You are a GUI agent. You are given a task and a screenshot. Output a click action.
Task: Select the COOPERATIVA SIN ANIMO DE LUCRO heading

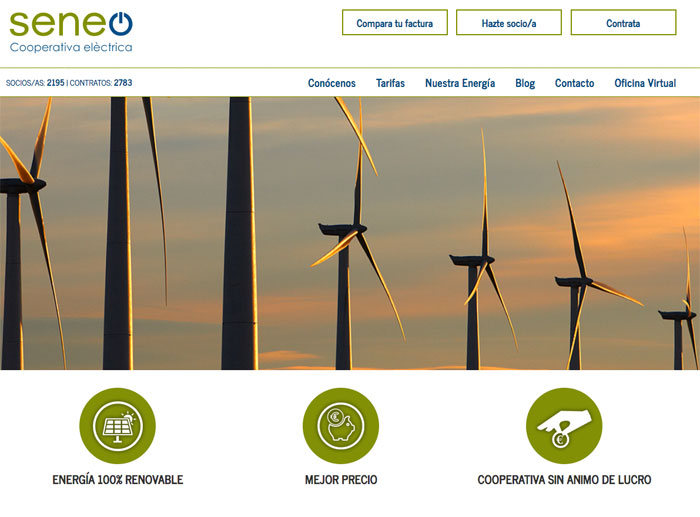pos(564,480)
